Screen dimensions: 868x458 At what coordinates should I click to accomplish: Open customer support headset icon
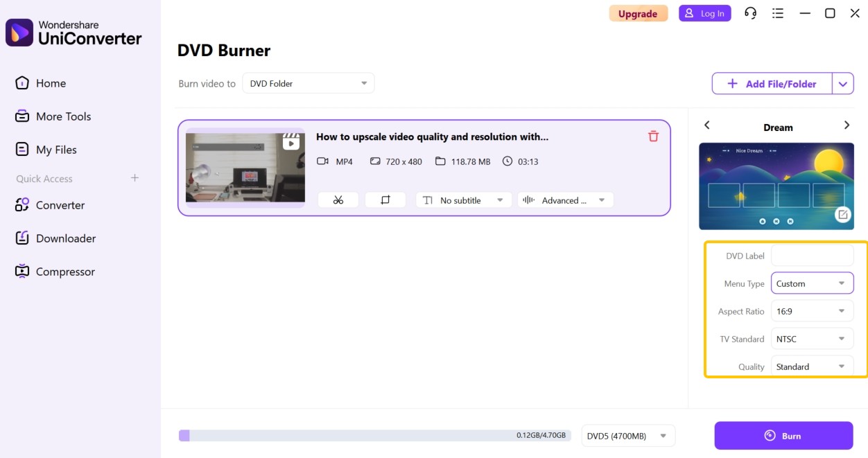(750, 13)
